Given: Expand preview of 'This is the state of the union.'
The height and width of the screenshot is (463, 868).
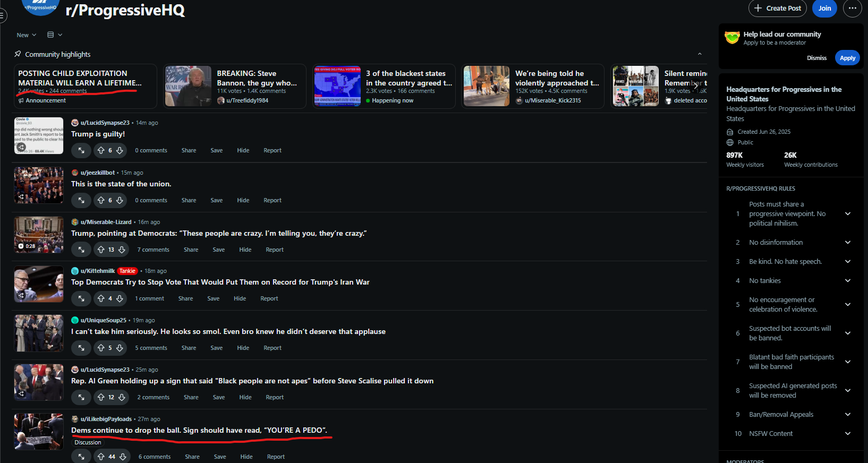Looking at the screenshot, I should pos(81,200).
